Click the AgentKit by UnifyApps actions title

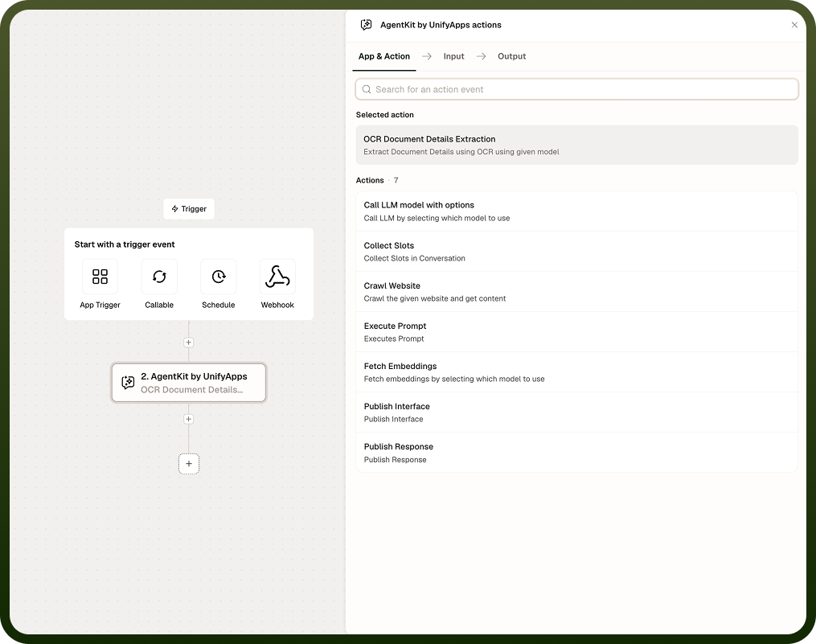(x=441, y=25)
